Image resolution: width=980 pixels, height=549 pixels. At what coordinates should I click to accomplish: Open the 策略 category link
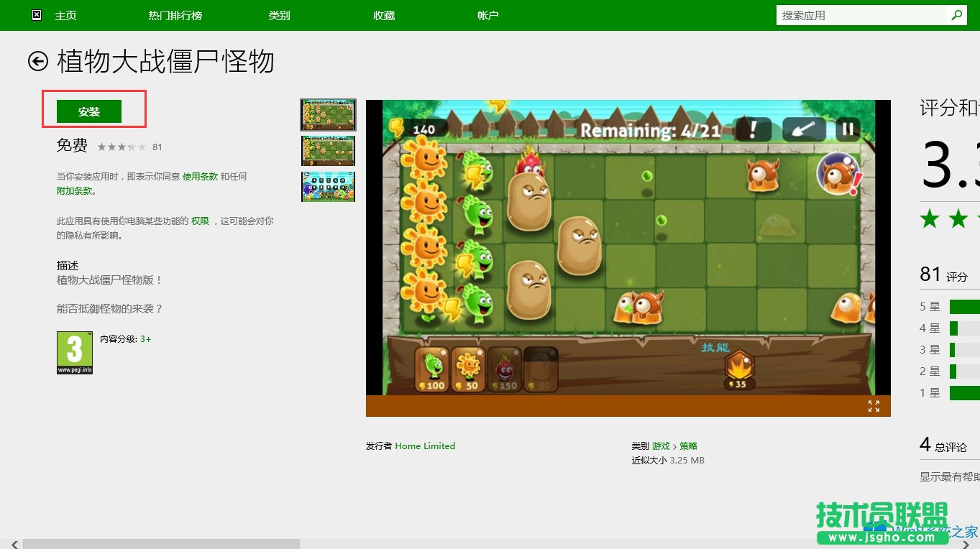tap(687, 446)
